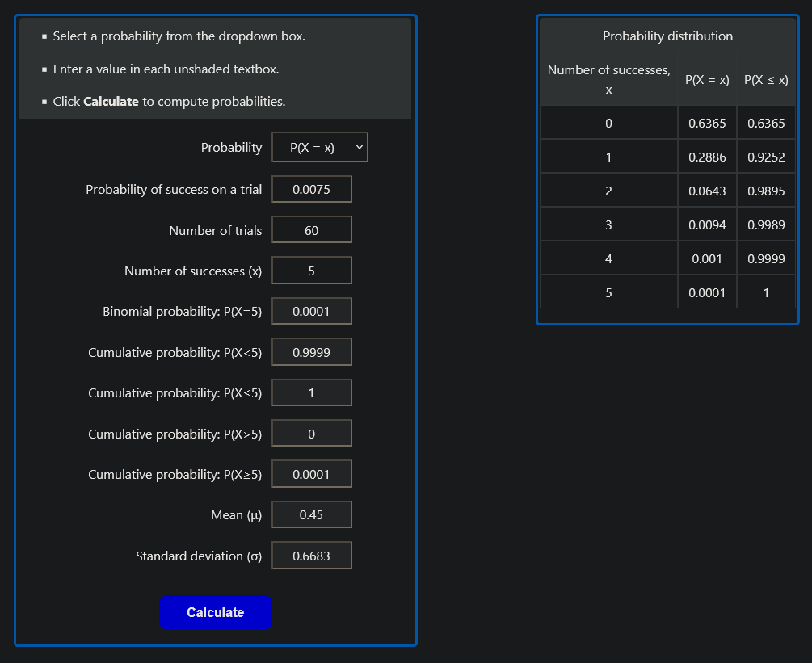
Task: Click the Cumulative probability P(X>5) box
Action: click(311, 433)
